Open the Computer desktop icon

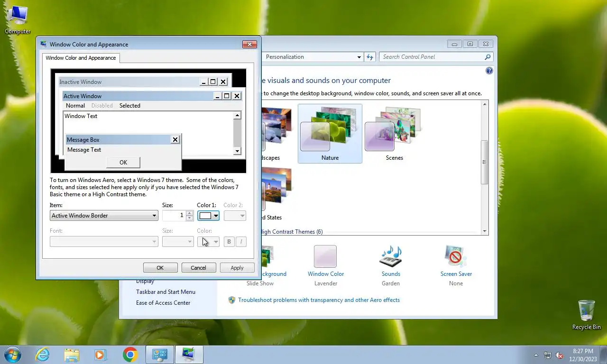18,20
